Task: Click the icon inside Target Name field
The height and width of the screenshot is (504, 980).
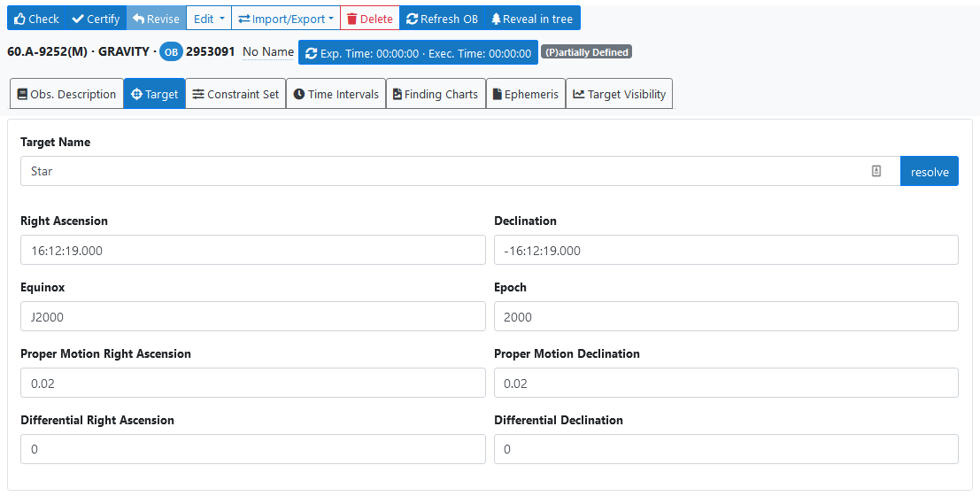Action: pos(876,171)
